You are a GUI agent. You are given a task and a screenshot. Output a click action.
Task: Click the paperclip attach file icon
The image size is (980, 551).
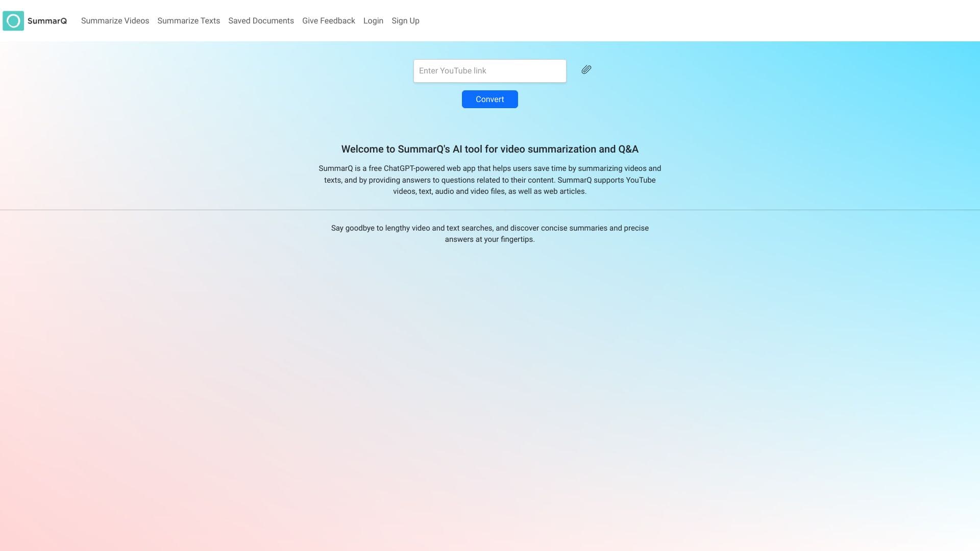[586, 70]
